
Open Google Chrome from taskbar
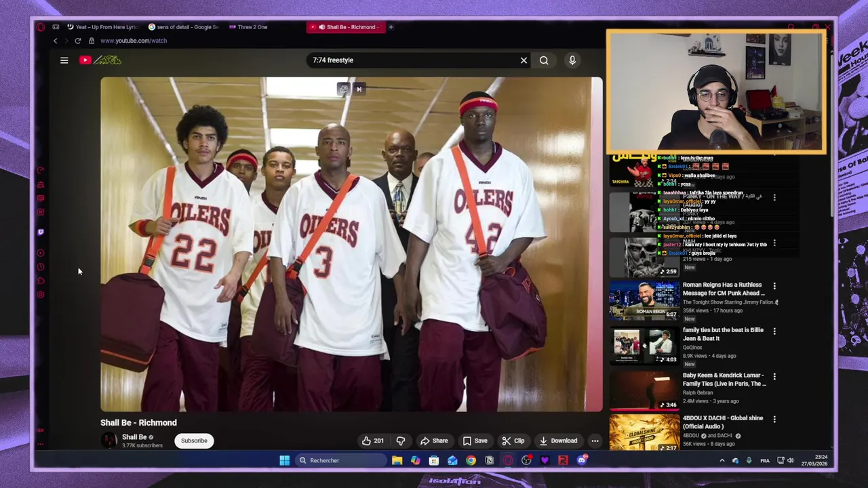pyautogui.click(x=471, y=460)
